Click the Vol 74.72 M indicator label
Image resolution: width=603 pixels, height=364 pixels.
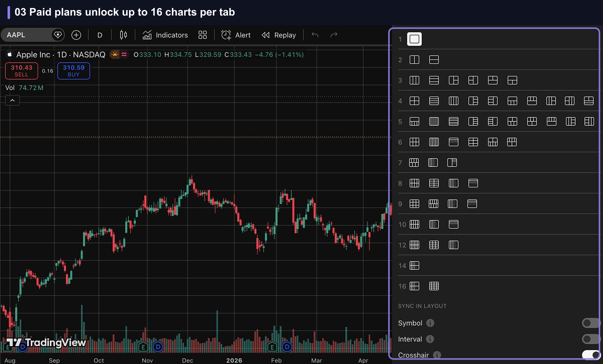coord(24,88)
